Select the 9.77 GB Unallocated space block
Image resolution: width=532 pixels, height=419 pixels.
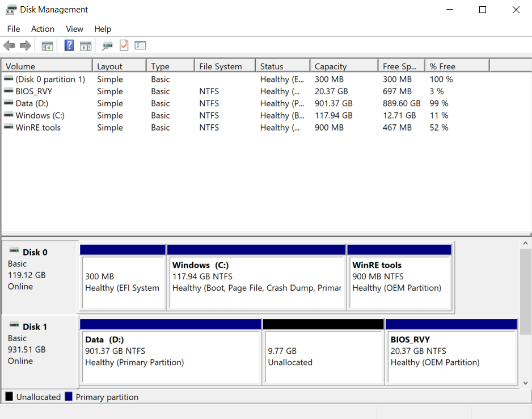[323, 352]
